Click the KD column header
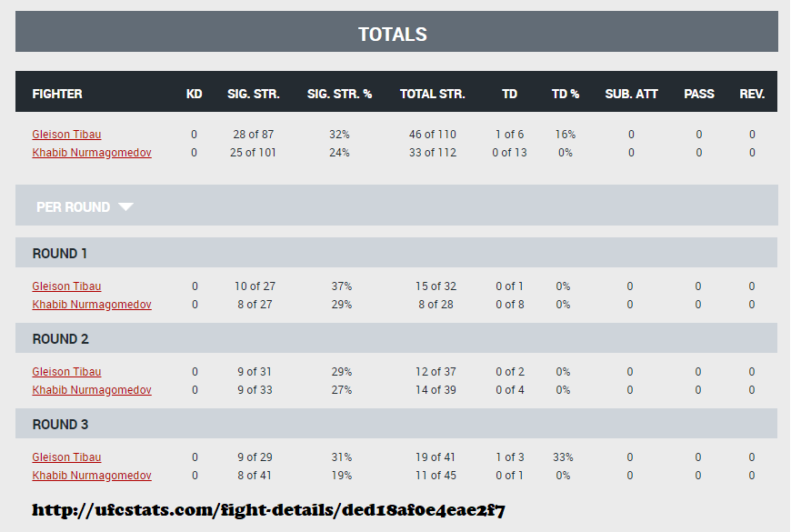 pos(194,93)
